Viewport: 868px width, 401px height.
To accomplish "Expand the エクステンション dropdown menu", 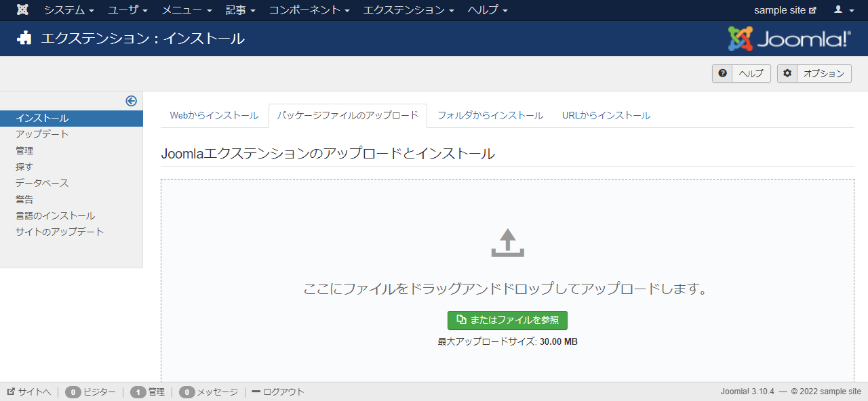I will tap(410, 10).
